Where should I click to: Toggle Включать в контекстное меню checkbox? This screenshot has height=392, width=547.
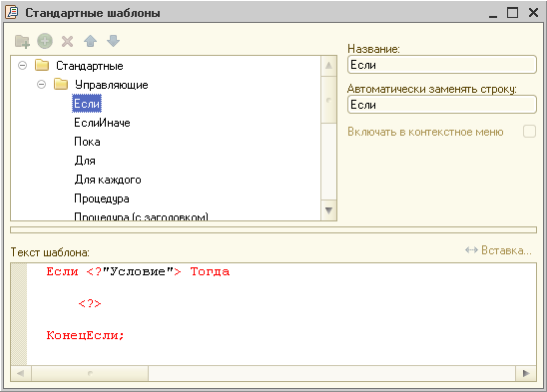click(x=529, y=132)
